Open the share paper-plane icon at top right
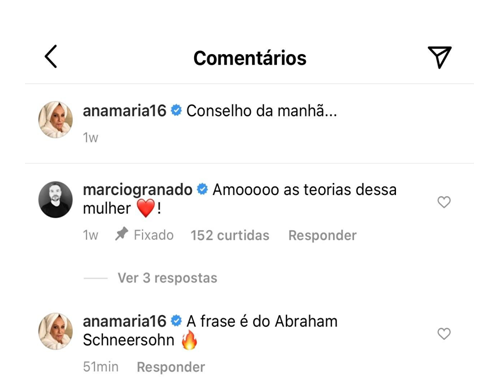497x392 pixels. (440, 57)
